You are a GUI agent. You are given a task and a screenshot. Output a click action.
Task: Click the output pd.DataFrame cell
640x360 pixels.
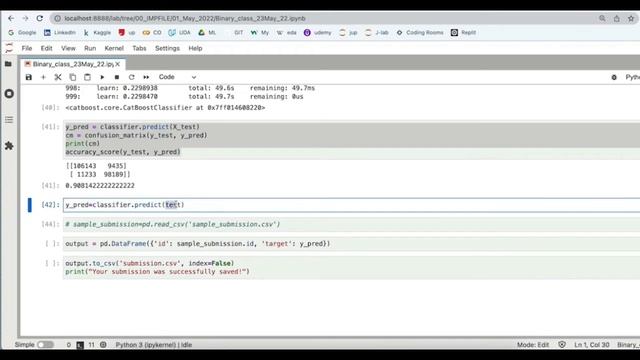tap(351, 244)
